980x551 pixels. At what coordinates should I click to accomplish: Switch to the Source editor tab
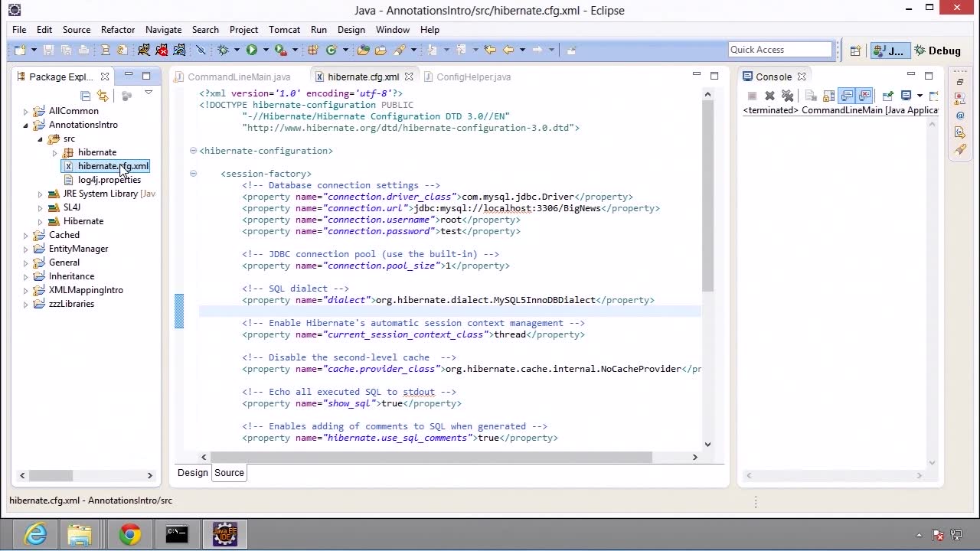(229, 473)
